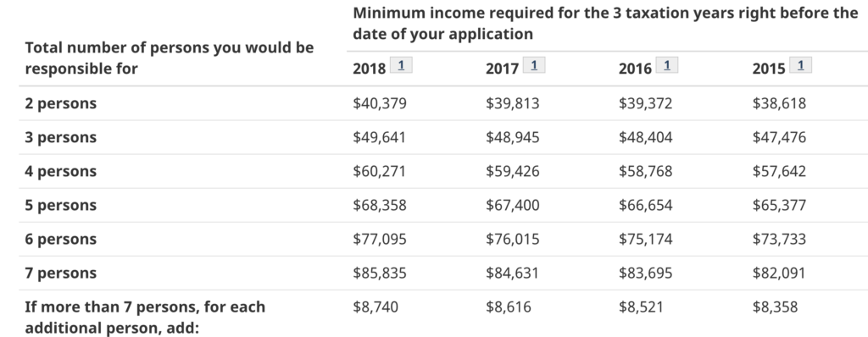Select the '7 persons' row label
This screenshot has width=868, height=337.
click(60, 273)
